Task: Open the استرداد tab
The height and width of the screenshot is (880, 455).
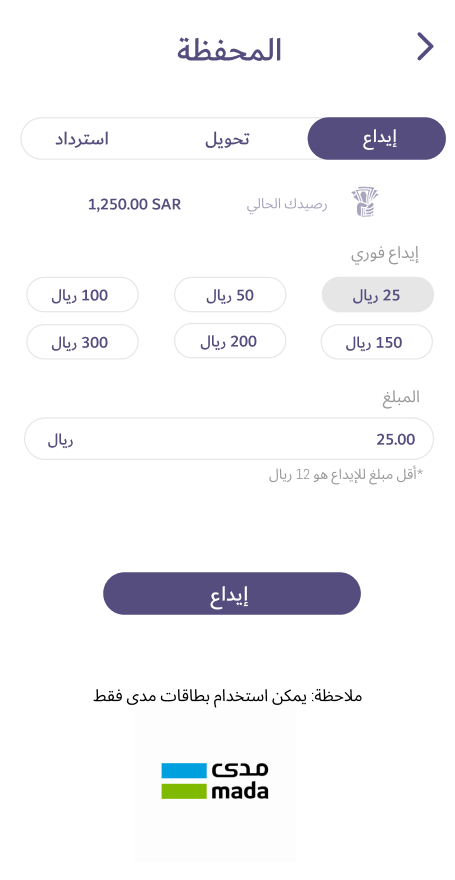Action: pyautogui.click(x=82, y=139)
